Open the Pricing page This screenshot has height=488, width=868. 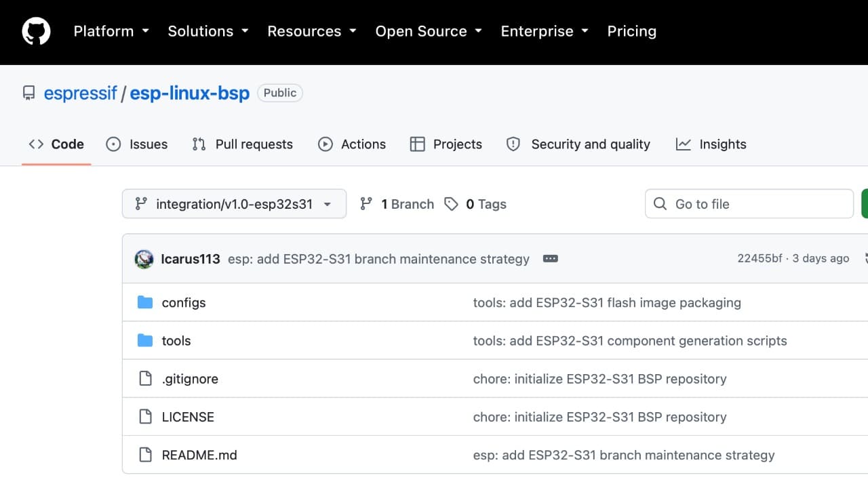coord(631,31)
